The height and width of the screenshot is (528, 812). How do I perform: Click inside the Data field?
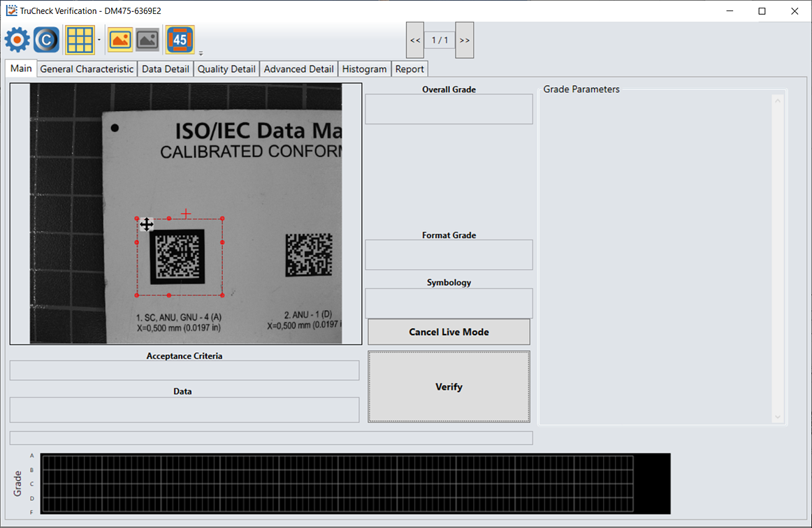tap(184, 409)
